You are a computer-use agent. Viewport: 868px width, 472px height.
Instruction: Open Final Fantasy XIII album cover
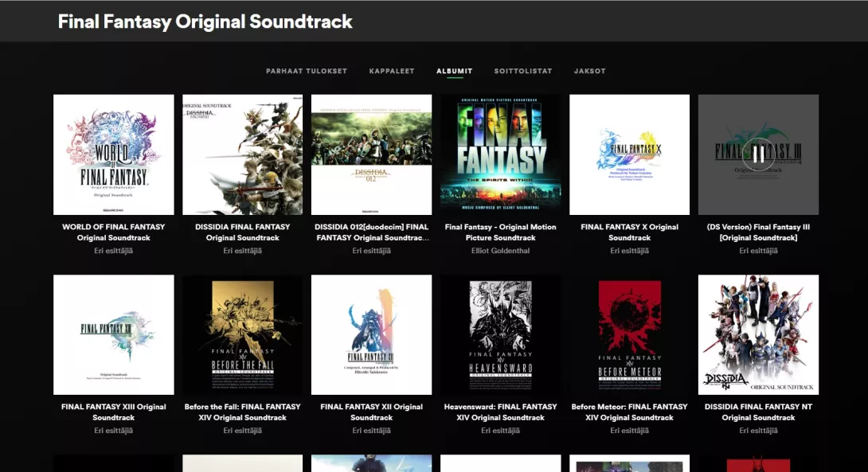(x=114, y=335)
